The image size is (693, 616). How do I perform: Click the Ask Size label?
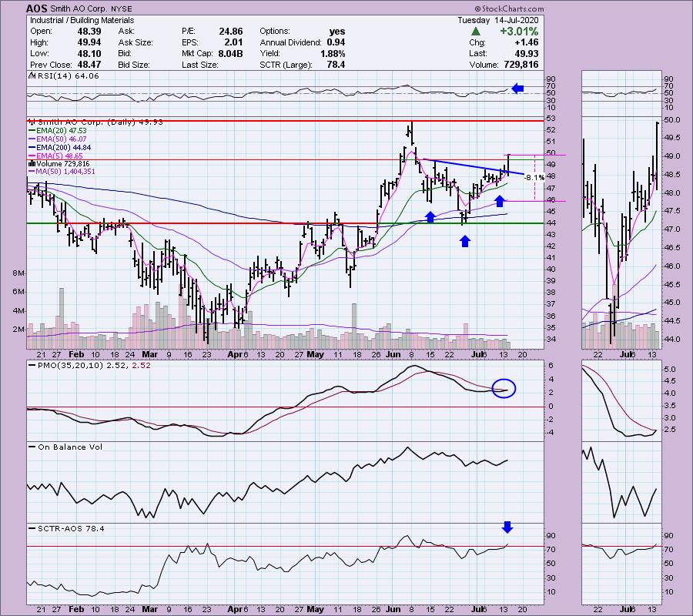pos(136,42)
